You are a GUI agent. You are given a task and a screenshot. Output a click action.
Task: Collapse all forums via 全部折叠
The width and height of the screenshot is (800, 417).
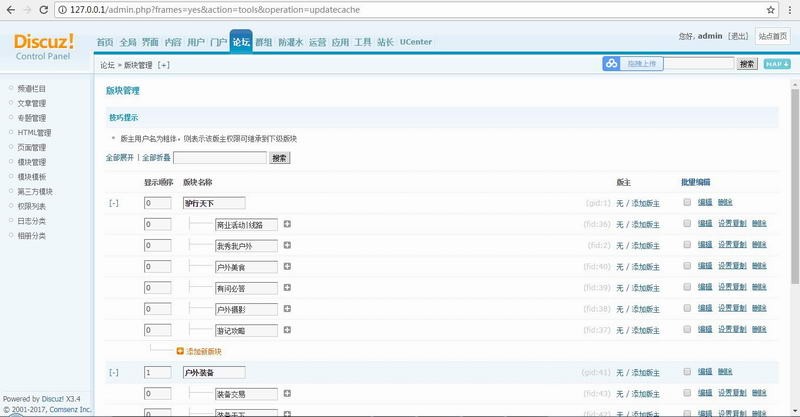coord(156,158)
